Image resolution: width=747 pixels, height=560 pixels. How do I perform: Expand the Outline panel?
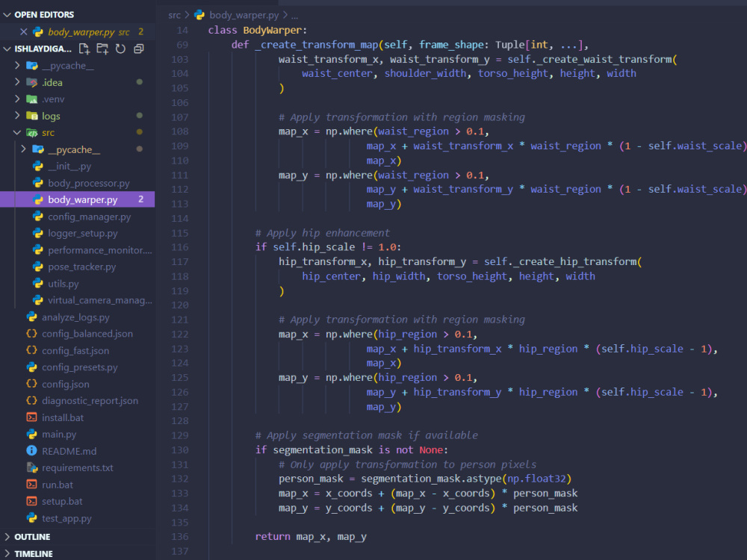pyautogui.click(x=7, y=537)
